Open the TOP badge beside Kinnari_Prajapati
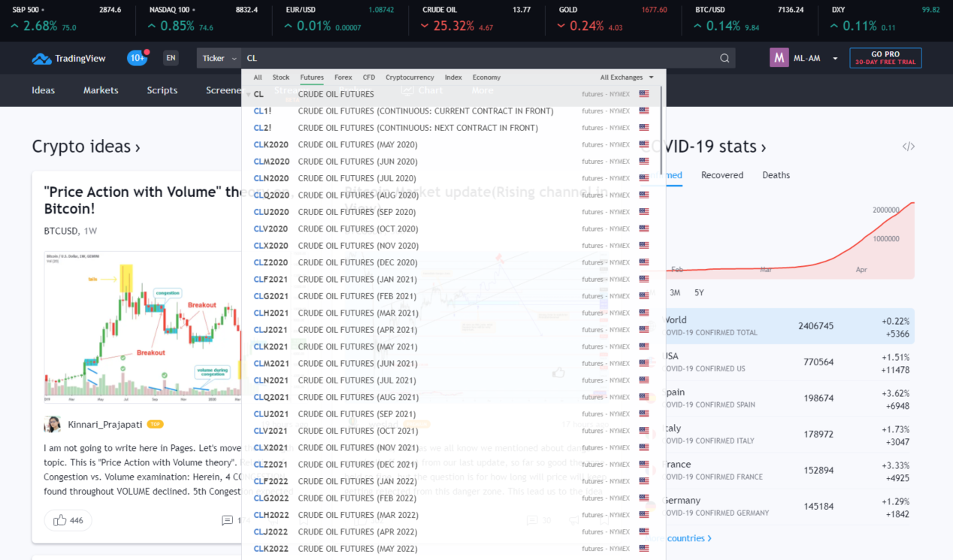This screenshot has width=953, height=560. [156, 425]
